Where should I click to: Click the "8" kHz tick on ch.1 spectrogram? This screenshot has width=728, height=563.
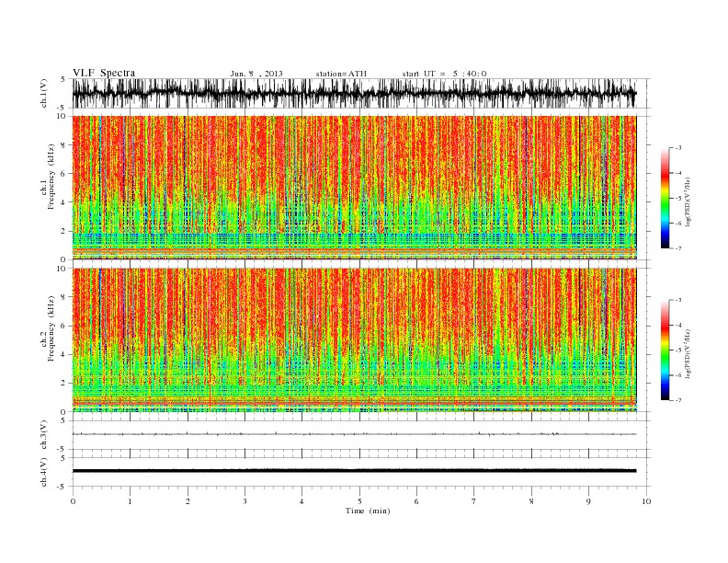(x=64, y=145)
